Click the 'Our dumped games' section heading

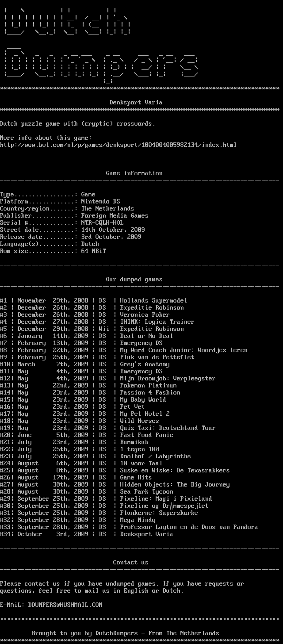tap(134, 279)
